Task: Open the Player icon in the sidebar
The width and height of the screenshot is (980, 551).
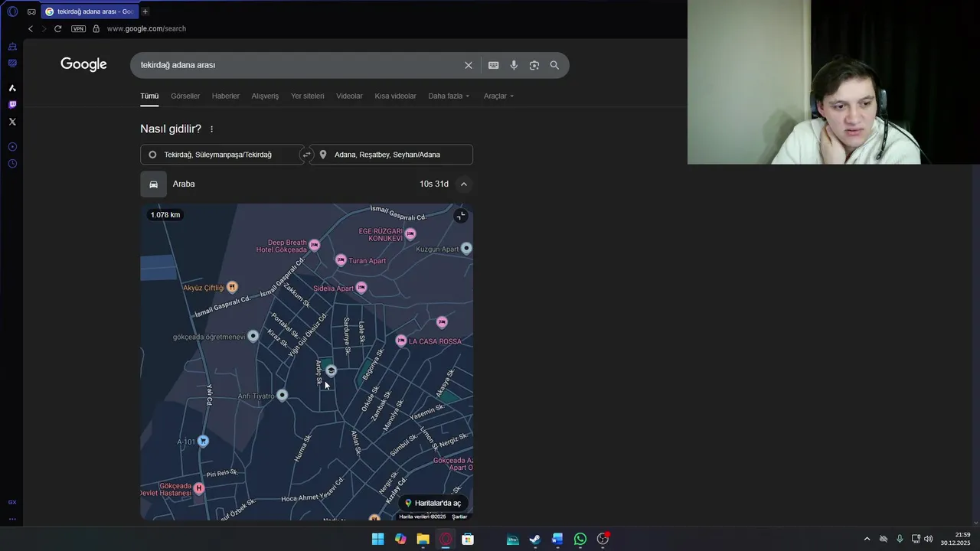Action: tap(12, 147)
